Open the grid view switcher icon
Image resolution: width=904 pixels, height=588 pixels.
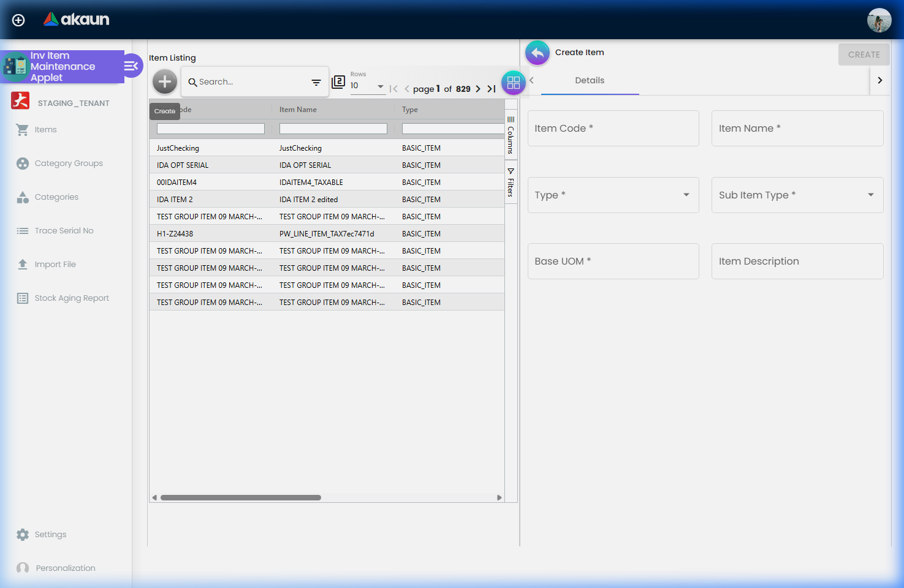[x=513, y=83]
